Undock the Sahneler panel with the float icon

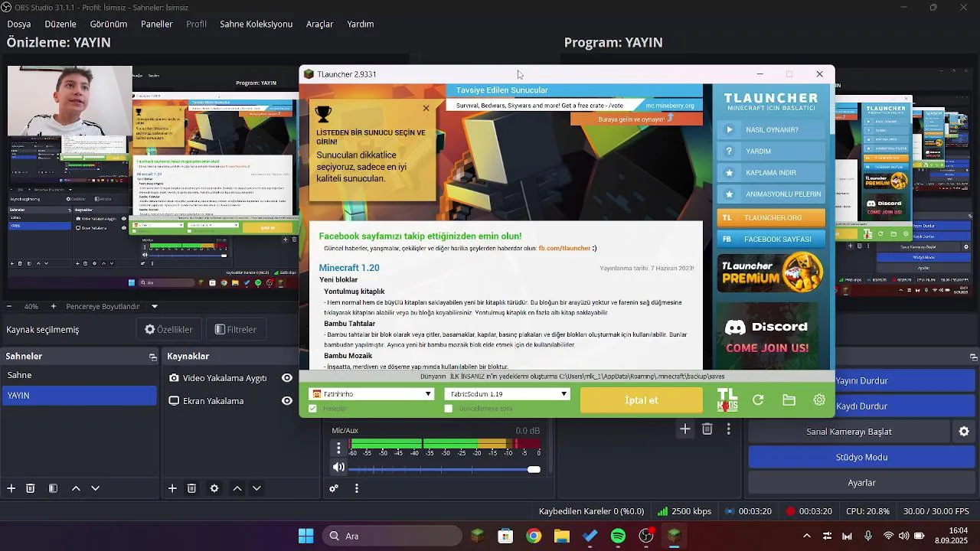[x=152, y=357]
